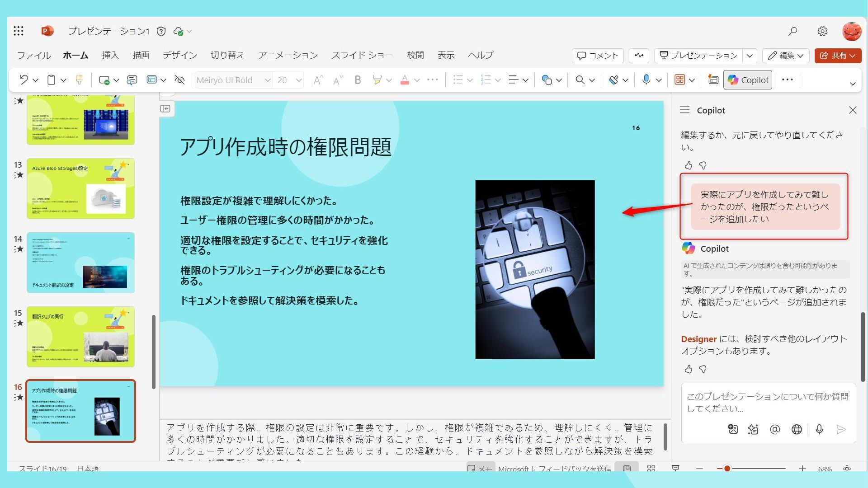
Task: Open the font size dropdown
Action: pyautogui.click(x=299, y=80)
